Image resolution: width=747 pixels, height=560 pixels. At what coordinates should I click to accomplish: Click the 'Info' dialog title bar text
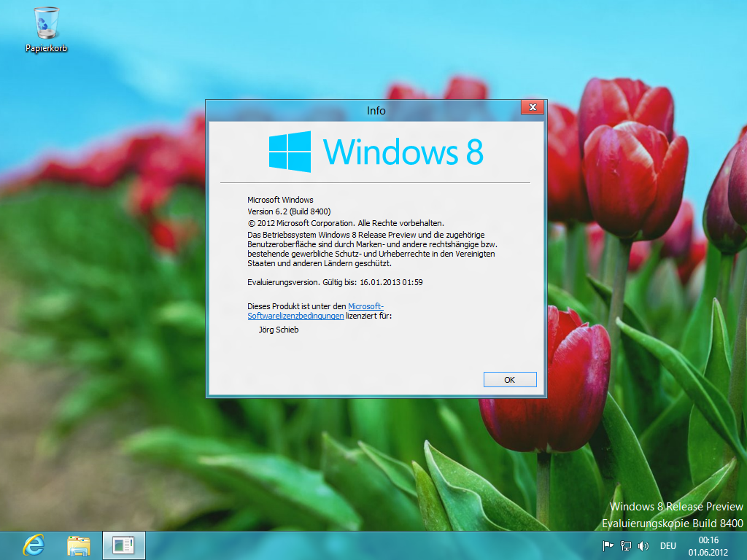tap(376, 111)
